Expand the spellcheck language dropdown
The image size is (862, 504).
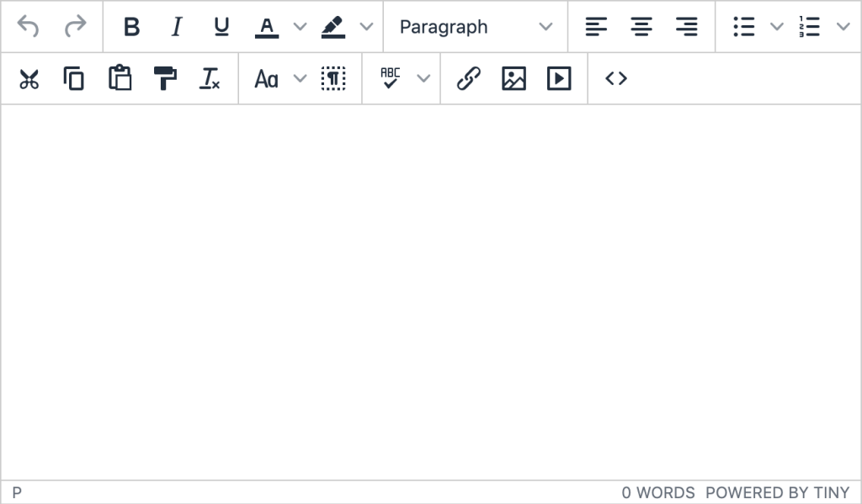coord(423,79)
